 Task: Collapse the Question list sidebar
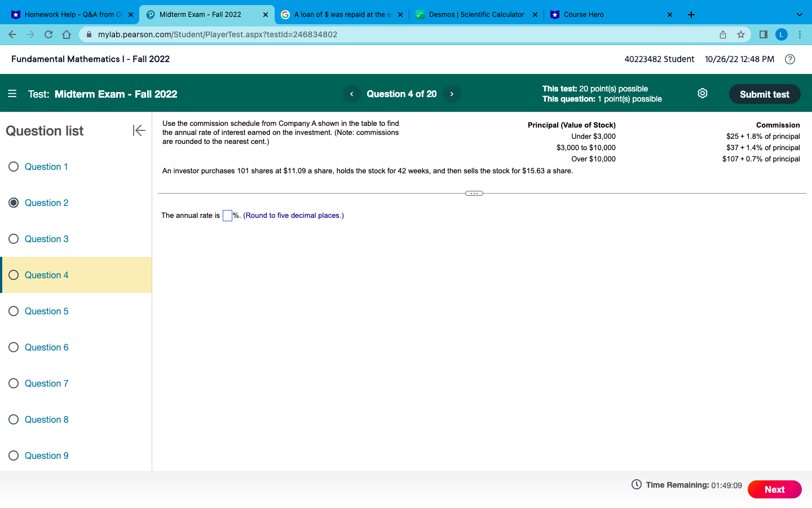[139, 130]
